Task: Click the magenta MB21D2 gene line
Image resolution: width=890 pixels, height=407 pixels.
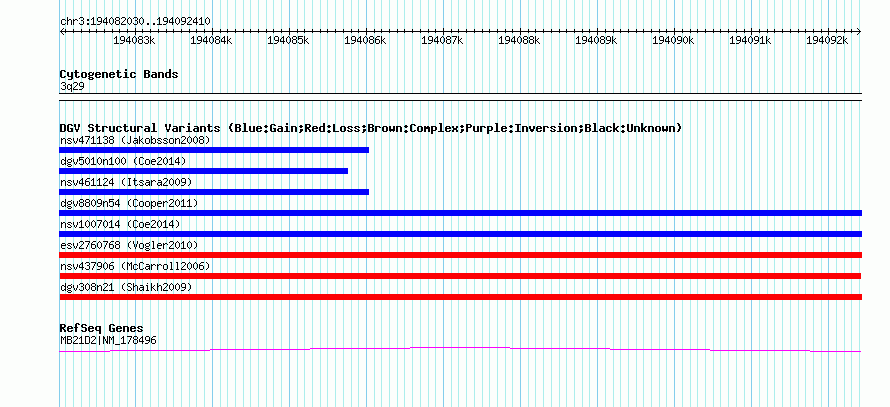Action: point(460,349)
